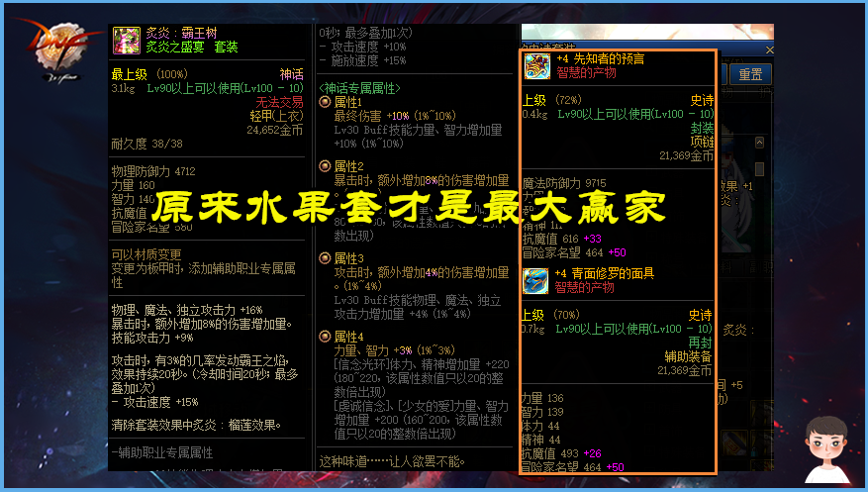Close the background window with X
Viewport: 868px width, 492px height.
coord(769,49)
